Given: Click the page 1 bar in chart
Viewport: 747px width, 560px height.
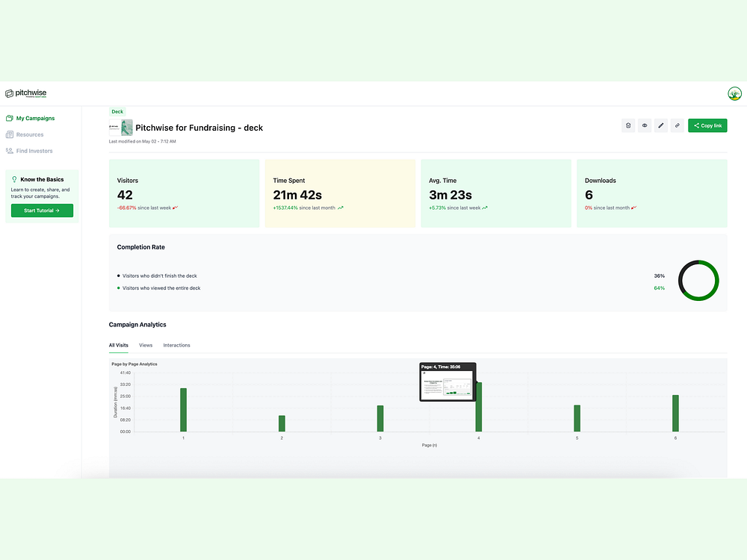Looking at the screenshot, I should tap(184, 410).
